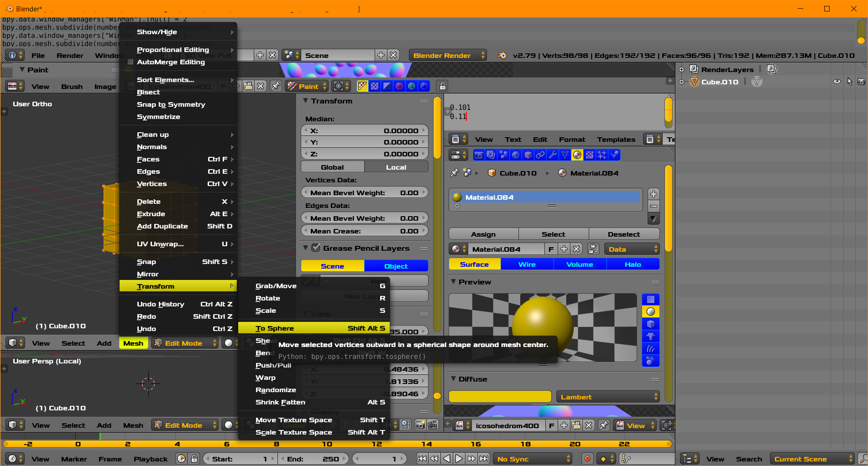Click the open image folder icon
Image resolution: width=868 pixels, height=466 pixels.
click(x=248, y=86)
